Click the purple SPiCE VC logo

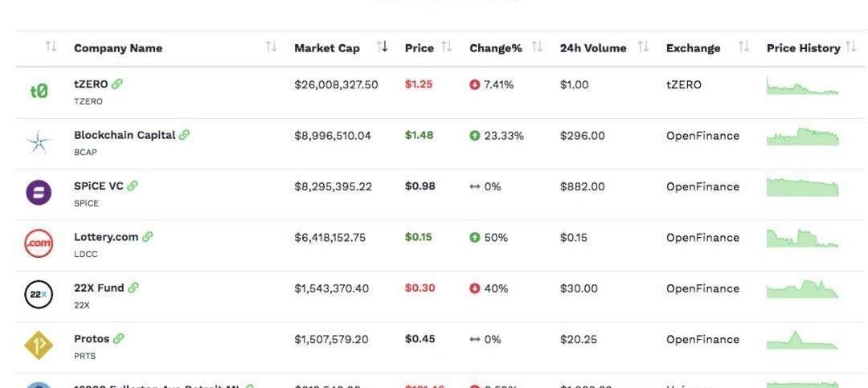click(x=39, y=193)
